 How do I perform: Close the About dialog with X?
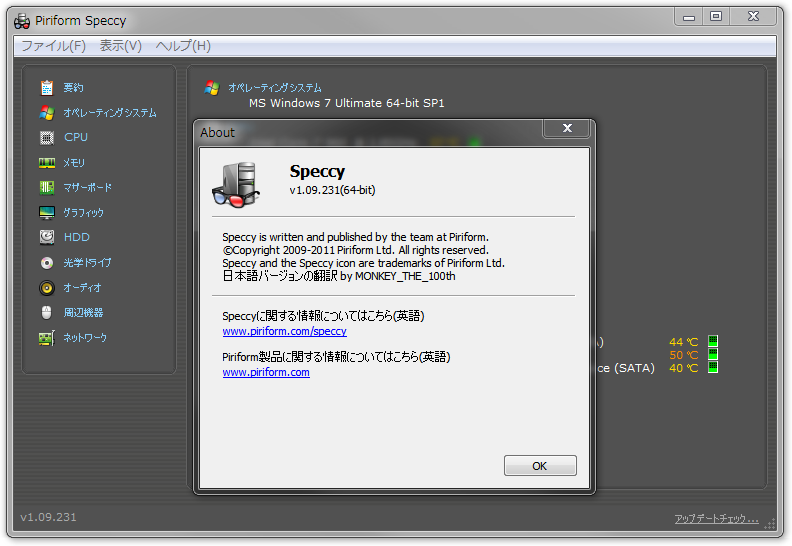coord(567,128)
